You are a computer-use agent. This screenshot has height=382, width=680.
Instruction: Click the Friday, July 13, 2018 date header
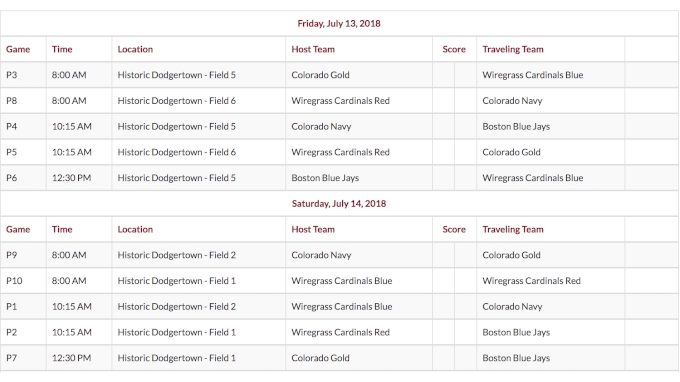(x=339, y=23)
